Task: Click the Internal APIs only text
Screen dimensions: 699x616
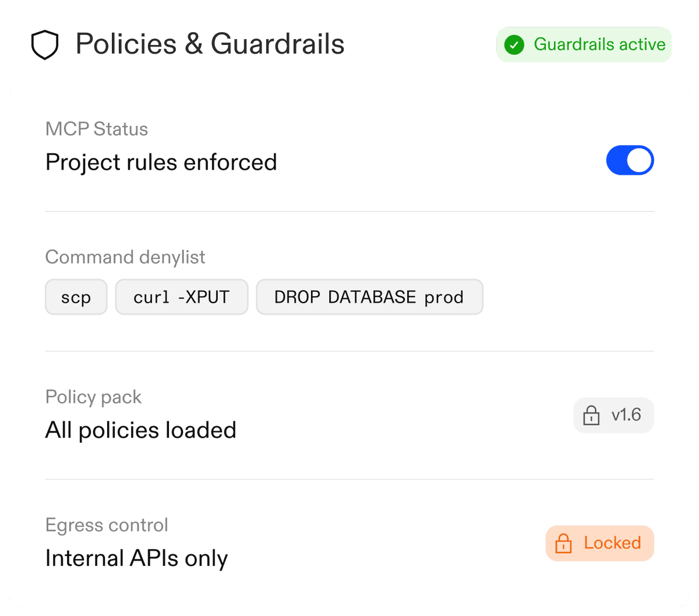Action: (136, 558)
